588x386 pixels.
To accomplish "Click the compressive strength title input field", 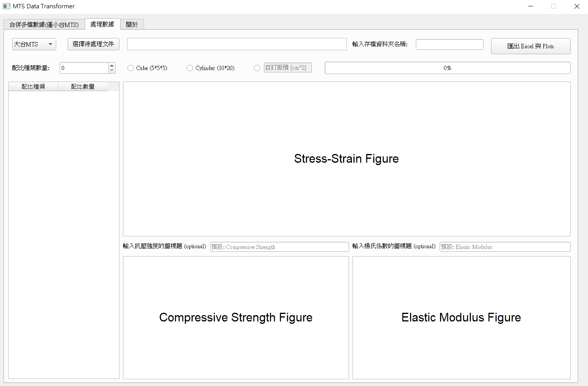I will coord(279,247).
